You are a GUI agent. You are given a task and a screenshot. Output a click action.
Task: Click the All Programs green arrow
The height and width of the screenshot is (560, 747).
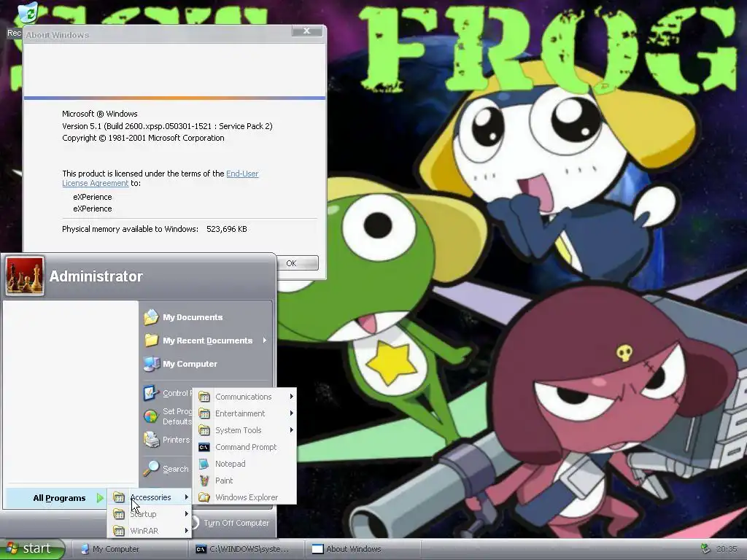point(99,498)
